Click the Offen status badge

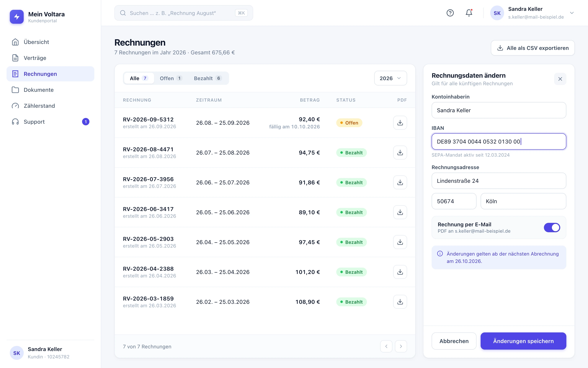(x=349, y=123)
